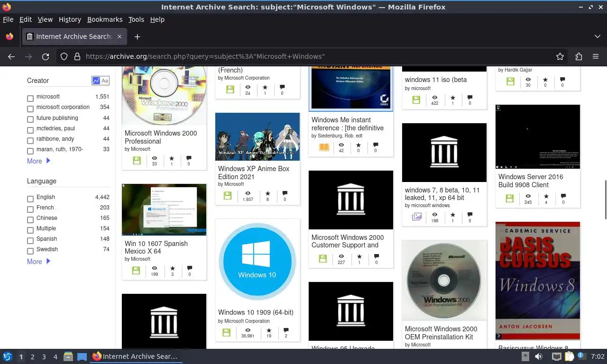Switch to workspace 2 in the taskbar
Image resolution: width=607 pixels, height=364 pixels.
(x=32, y=357)
